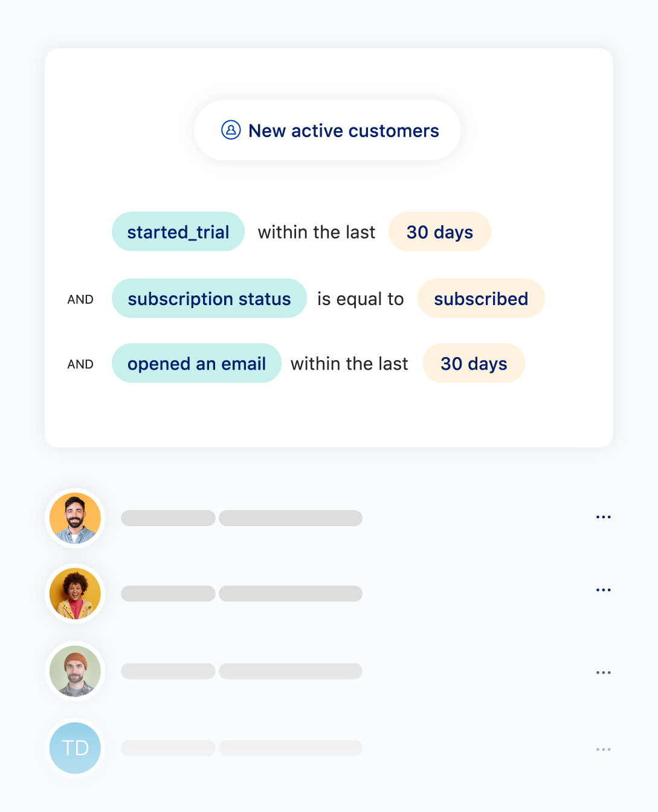Click the subscribed value chip
Screen dimensions: 658x812
point(481,298)
